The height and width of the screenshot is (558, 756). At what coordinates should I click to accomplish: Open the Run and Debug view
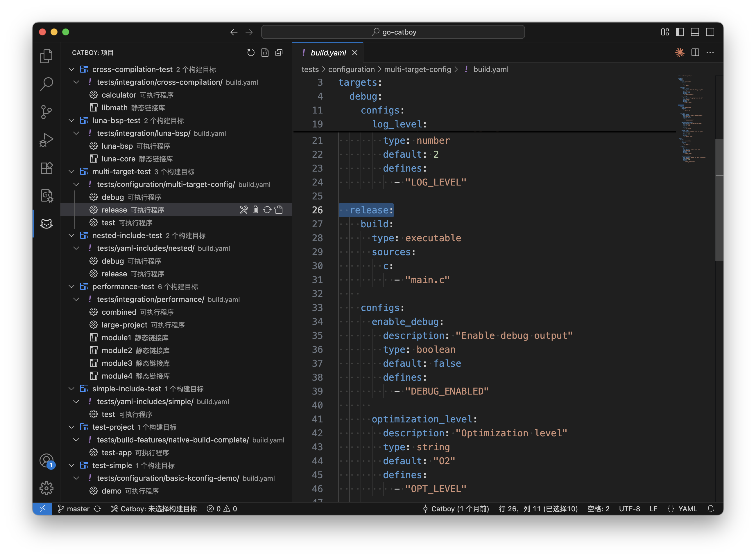click(x=46, y=139)
